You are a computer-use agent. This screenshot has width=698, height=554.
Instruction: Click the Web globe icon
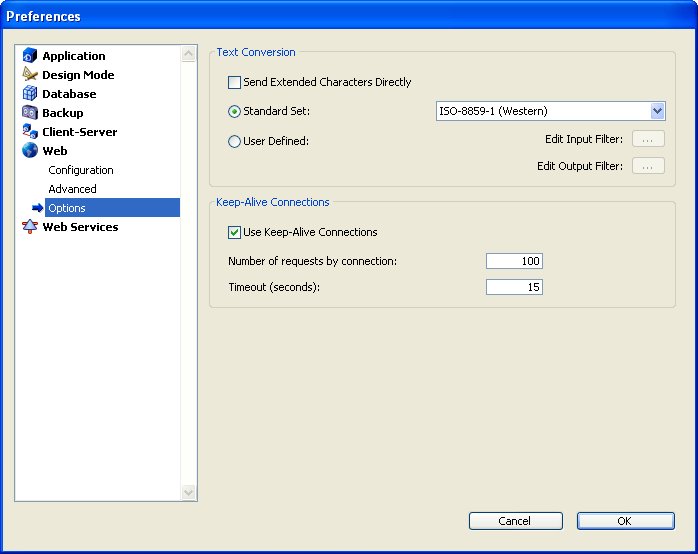(30, 151)
